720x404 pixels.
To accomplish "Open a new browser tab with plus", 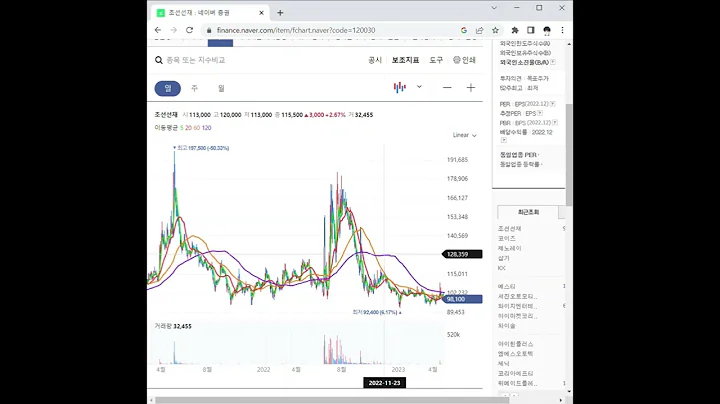I will click(x=280, y=13).
